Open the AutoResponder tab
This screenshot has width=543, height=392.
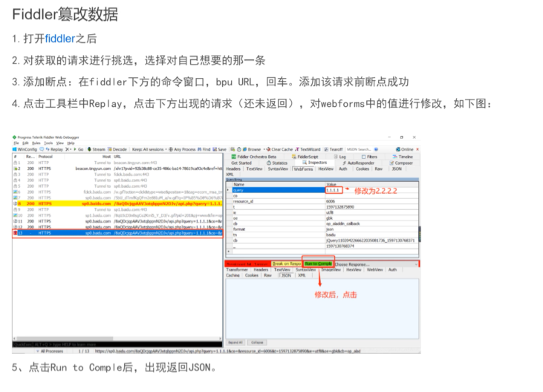click(358, 163)
